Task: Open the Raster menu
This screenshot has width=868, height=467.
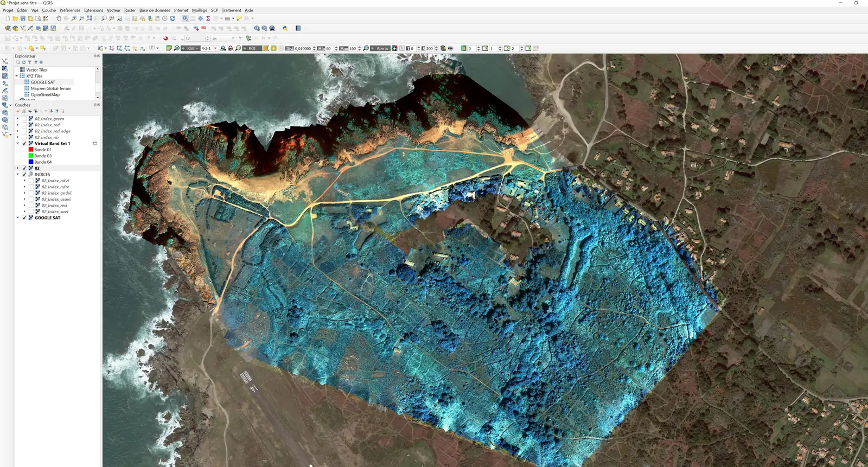Action: [130, 10]
